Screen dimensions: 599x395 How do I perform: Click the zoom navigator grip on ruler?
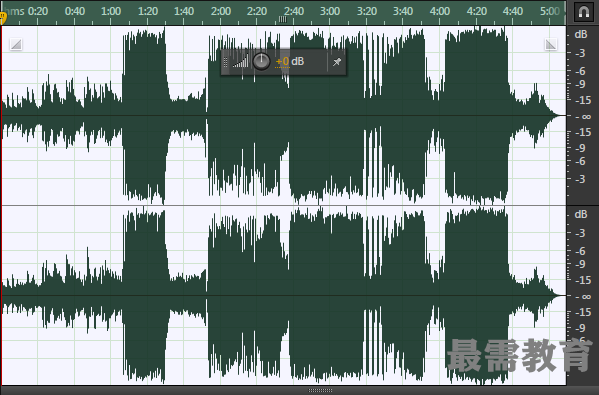(x=282, y=19)
